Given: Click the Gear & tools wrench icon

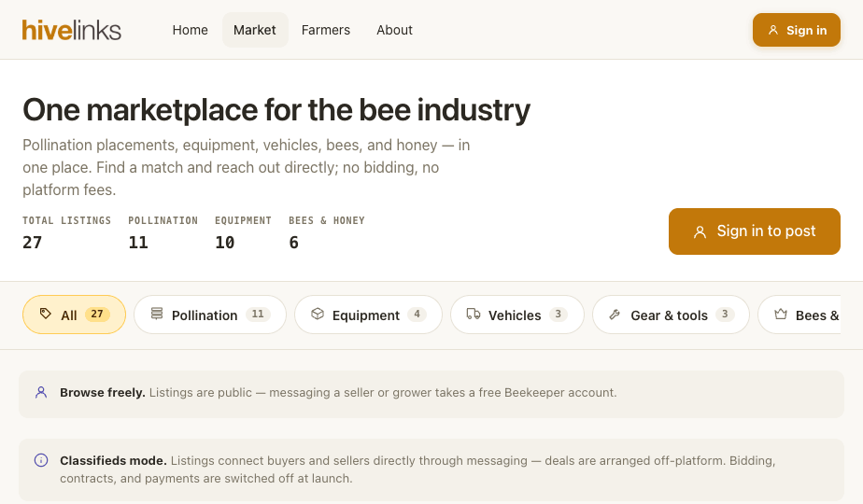Looking at the screenshot, I should click(615, 315).
